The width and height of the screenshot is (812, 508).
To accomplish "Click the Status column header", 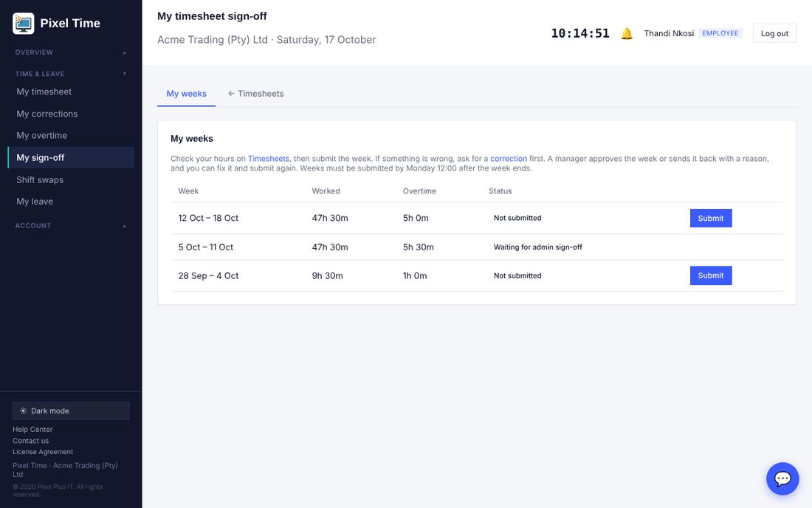I will click(x=500, y=191).
